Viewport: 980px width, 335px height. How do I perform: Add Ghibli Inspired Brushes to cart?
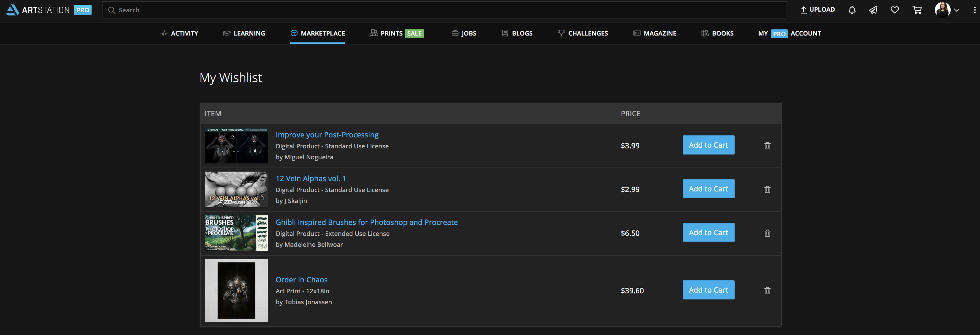point(708,232)
